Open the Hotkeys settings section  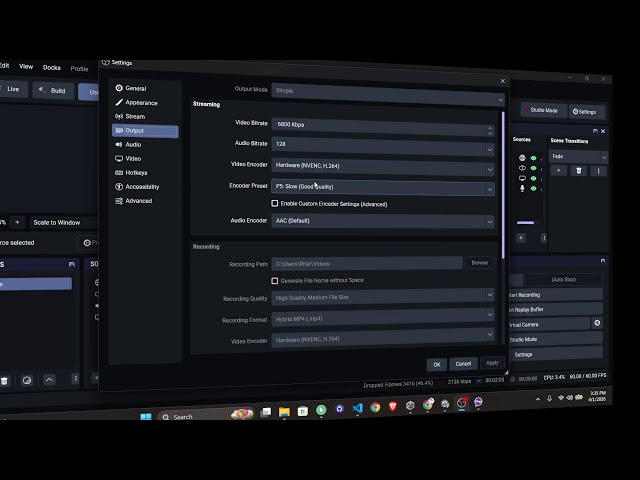point(131,173)
